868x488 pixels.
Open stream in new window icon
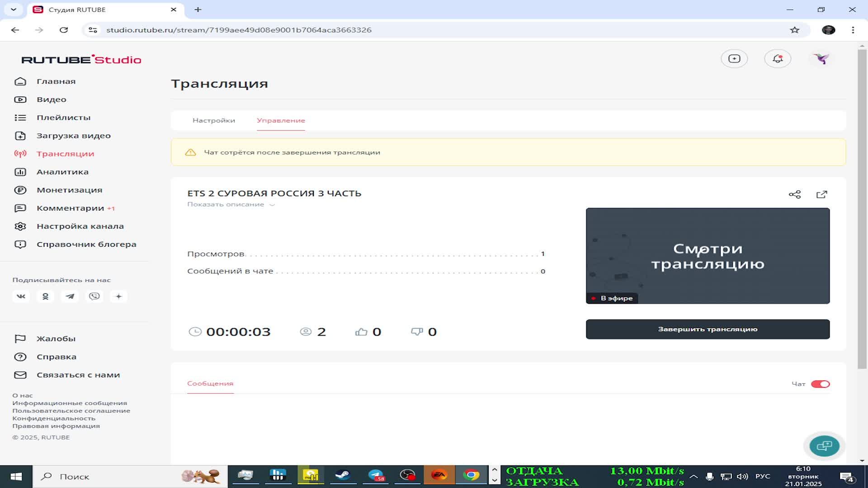822,194
